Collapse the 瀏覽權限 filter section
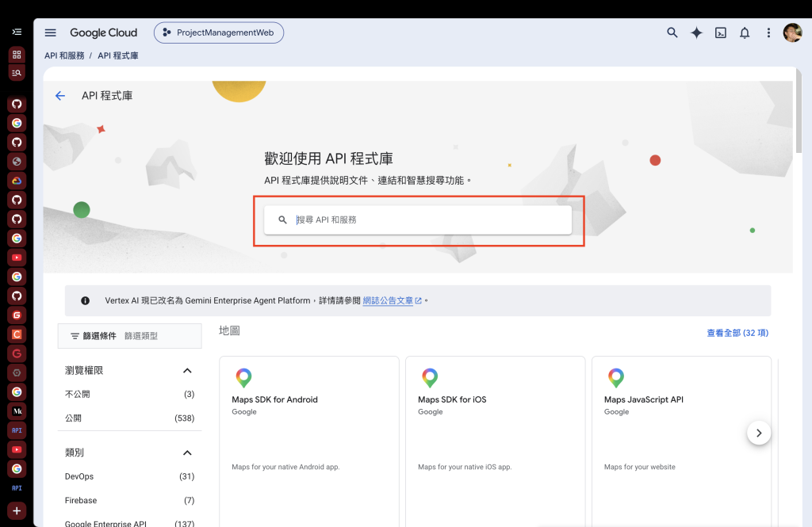Viewport: 812px width, 527px height. click(187, 371)
